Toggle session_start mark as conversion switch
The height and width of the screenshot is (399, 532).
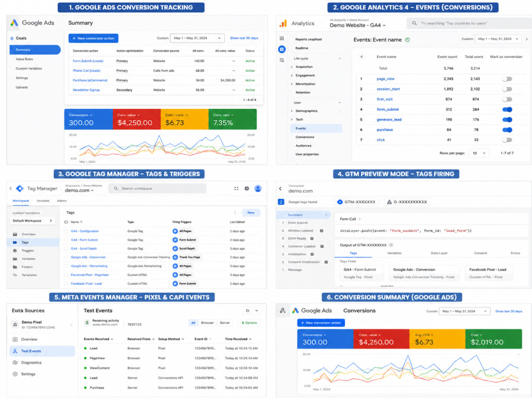(x=507, y=89)
